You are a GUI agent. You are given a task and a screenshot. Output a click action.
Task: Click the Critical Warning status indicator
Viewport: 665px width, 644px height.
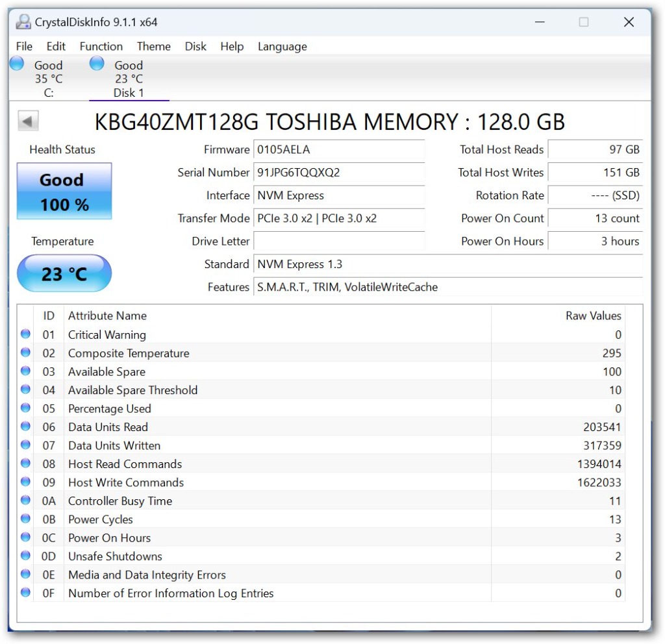click(25, 334)
